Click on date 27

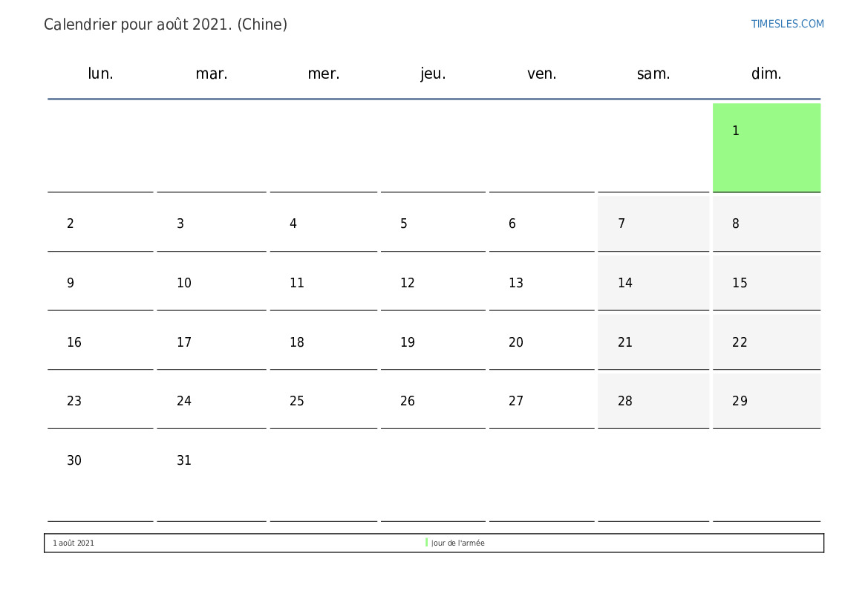(541, 401)
